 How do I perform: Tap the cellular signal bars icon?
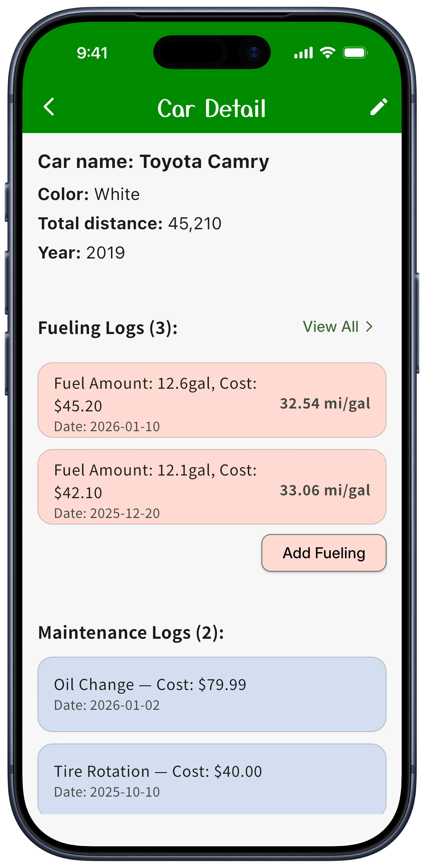coord(303,53)
